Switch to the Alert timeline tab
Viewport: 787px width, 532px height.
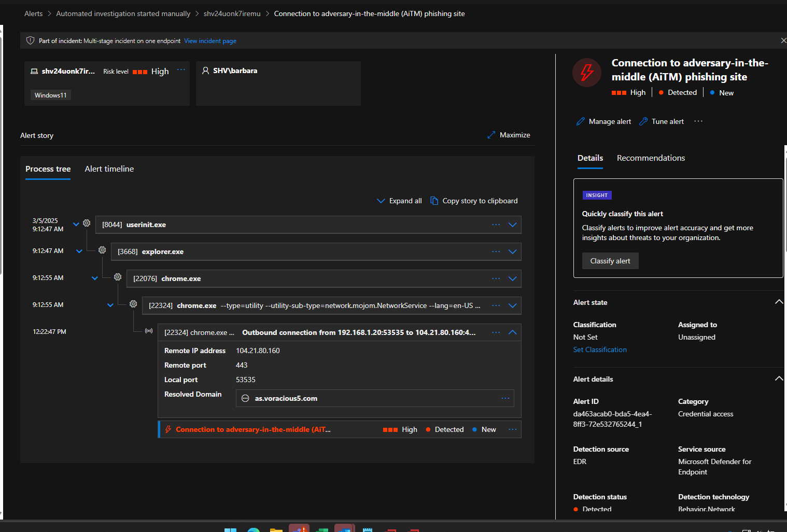pyautogui.click(x=109, y=169)
